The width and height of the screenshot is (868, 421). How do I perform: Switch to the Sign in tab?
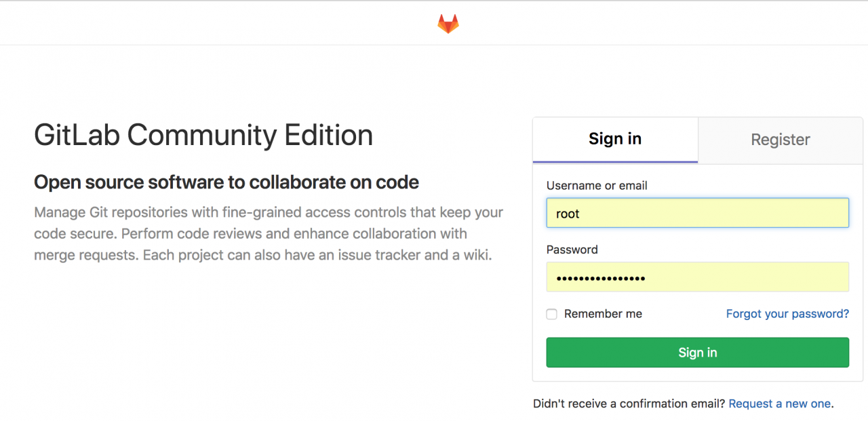coord(615,140)
